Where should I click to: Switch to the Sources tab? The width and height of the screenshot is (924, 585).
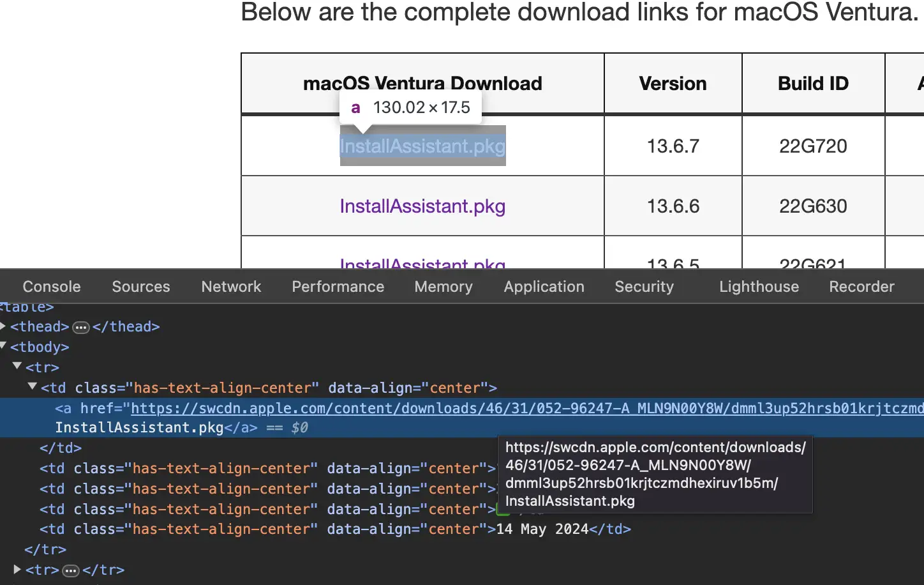[x=141, y=287]
